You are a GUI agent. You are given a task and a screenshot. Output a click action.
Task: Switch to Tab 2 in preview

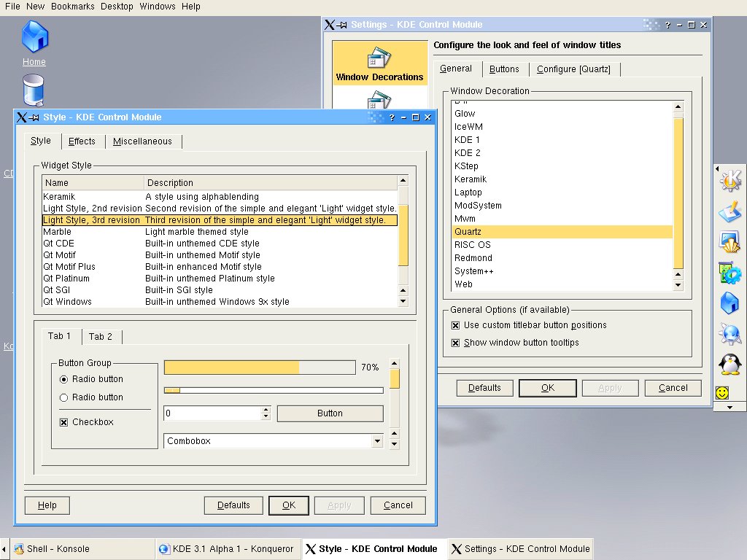(x=101, y=337)
